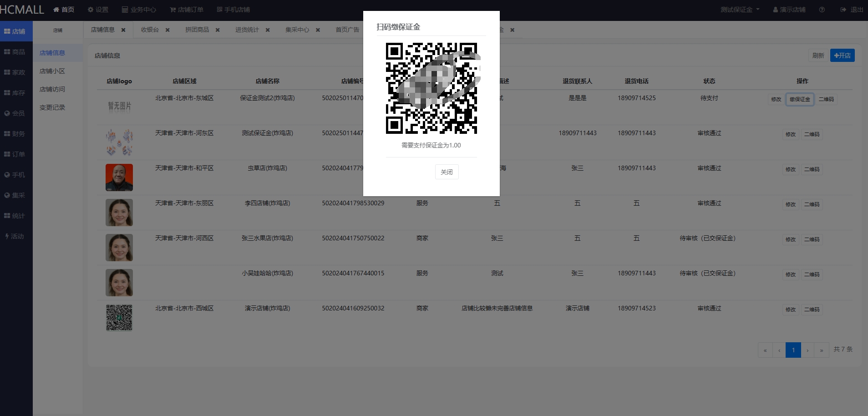Select 店铺 in the left sidebar

click(x=16, y=31)
